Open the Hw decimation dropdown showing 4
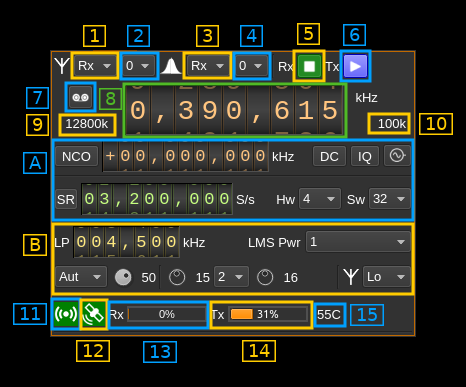This screenshot has height=387, width=466. click(320, 199)
